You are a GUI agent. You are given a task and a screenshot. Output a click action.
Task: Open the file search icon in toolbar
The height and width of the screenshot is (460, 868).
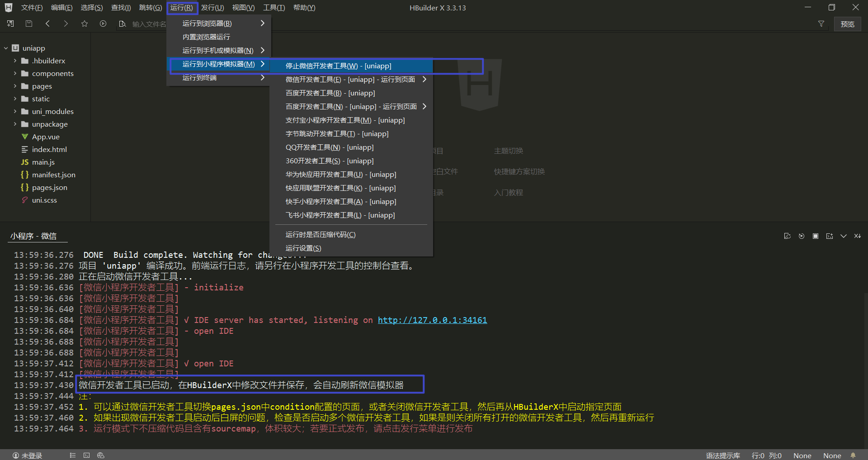[x=122, y=24]
